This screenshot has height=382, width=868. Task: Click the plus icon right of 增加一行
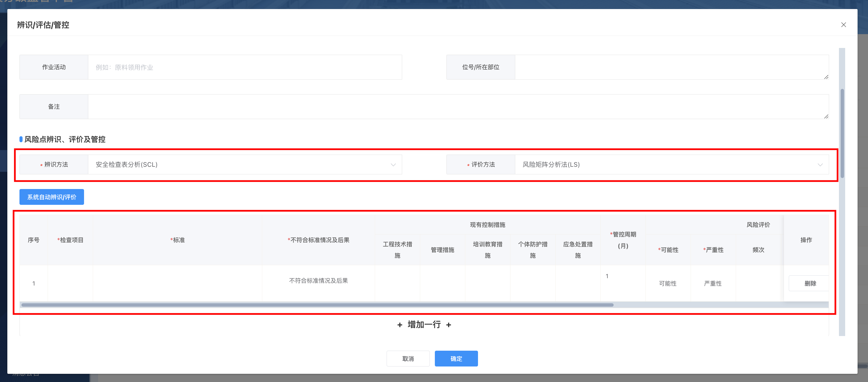pos(448,325)
